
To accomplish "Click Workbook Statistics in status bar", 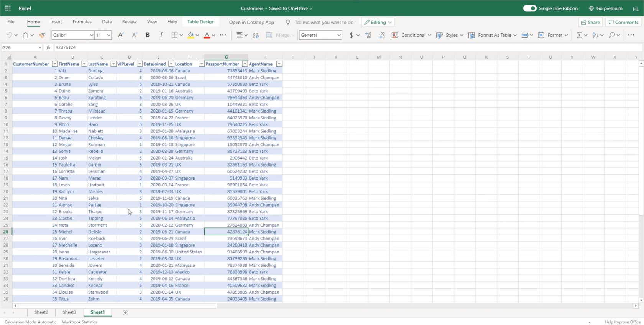I will coord(79,322).
